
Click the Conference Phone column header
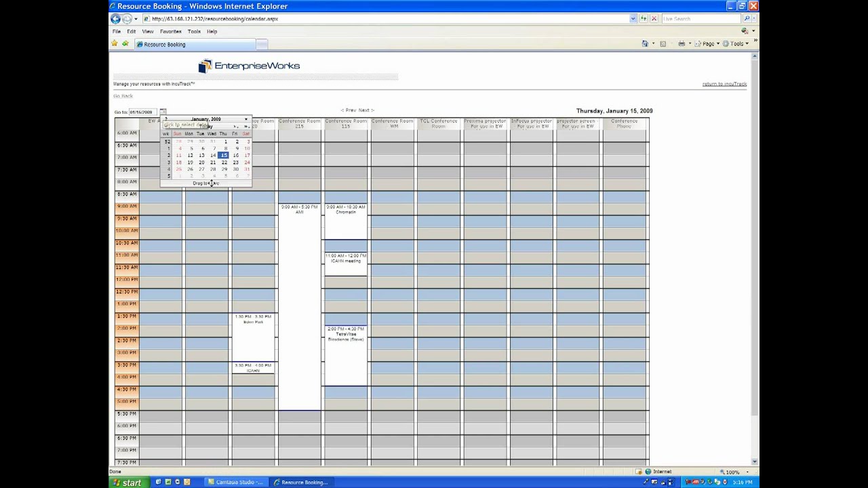tap(624, 123)
